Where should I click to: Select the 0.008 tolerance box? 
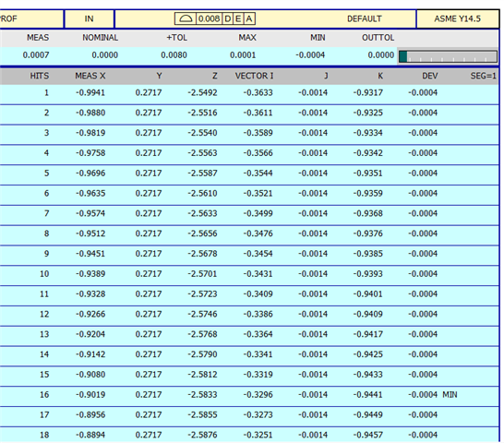(209, 18)
